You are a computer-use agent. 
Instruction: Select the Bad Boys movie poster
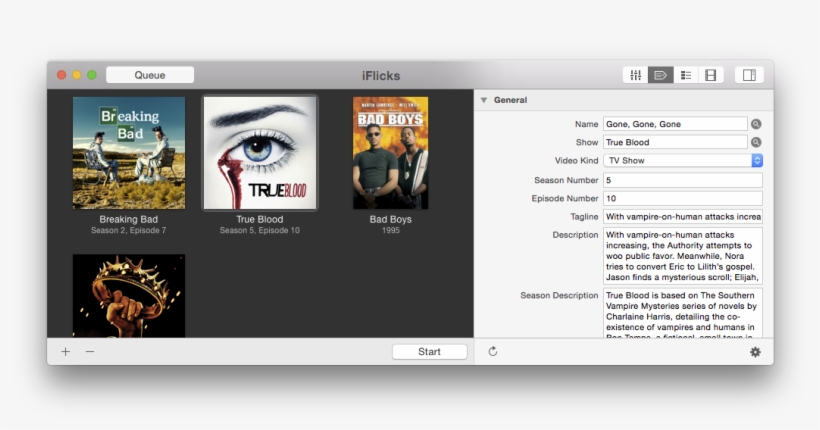390,152
